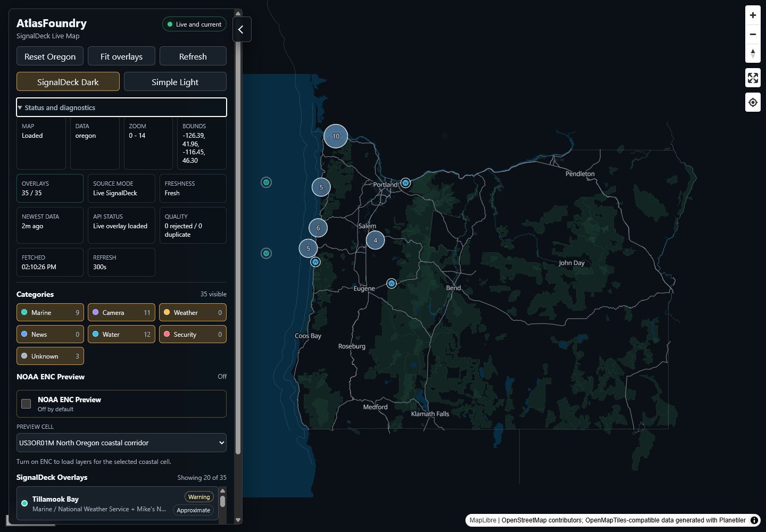The height and width of the screenshot is (532, 766).
Task: Open the cluster marker showing 10
Action: pos(336,136)
